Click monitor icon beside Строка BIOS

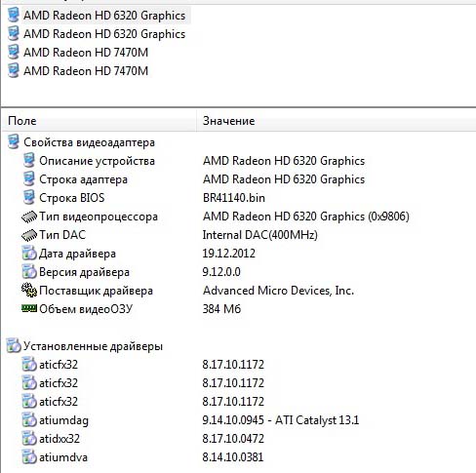coord(29,198)
